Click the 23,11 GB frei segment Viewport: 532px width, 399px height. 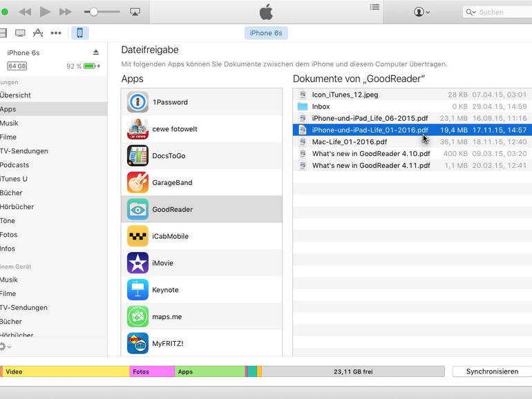[x=353, y=371]
